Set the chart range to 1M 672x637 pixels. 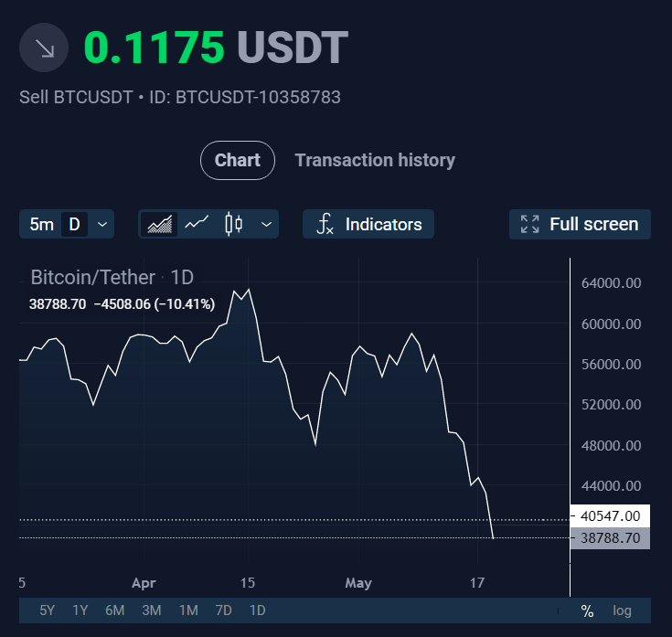pos(188,610)
